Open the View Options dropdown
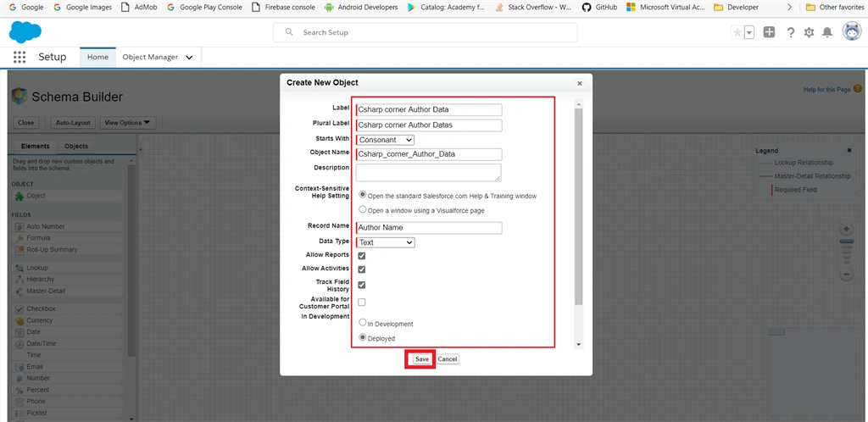 pyautogui.click(x=128, y=123)
